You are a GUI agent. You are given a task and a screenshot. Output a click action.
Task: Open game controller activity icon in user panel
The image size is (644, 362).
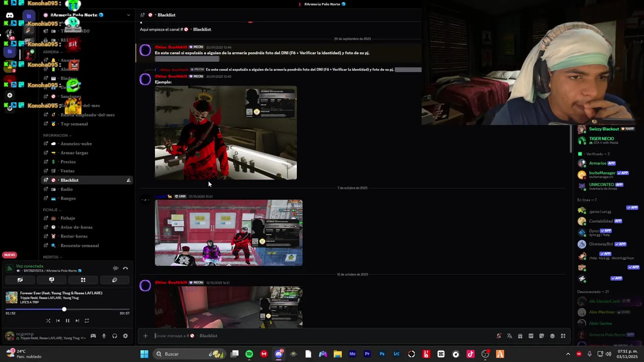(x=93, y=336)
